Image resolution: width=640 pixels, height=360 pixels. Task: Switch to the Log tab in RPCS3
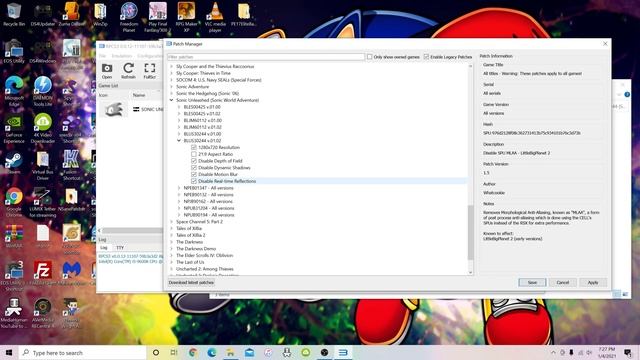pyautogui.click(x=104, y=248)
